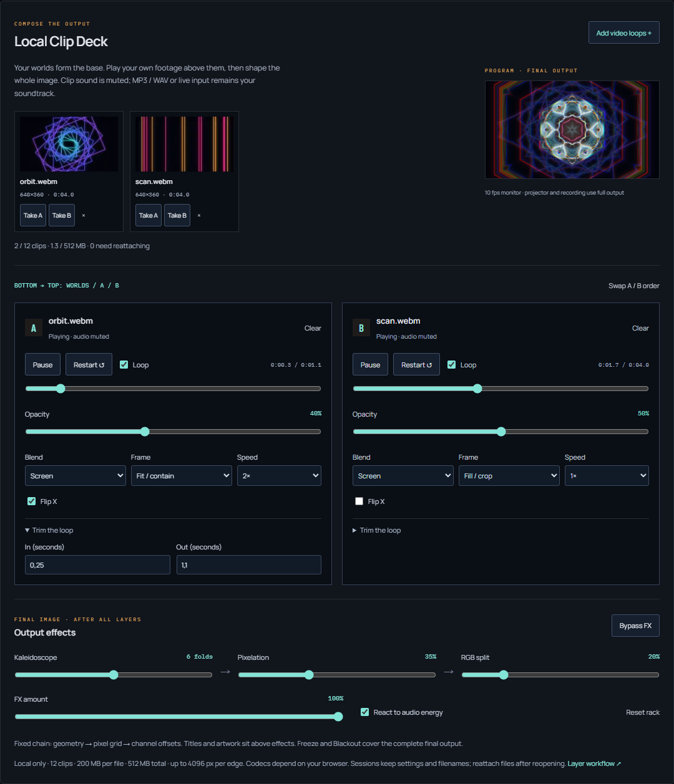The image size is (674, 784).
Task: Click the "6 folds" kaleidoscope value
Action: click(200, 657)
